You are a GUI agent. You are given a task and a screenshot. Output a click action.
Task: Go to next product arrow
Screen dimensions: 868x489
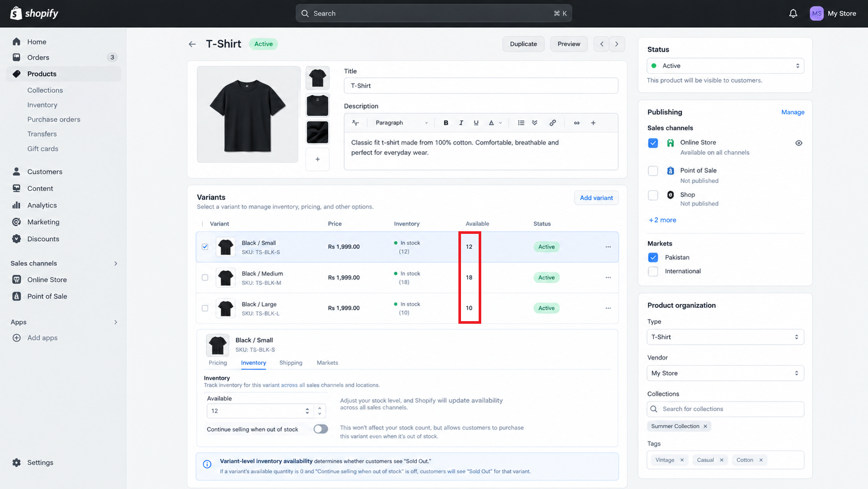coord(617,44)
